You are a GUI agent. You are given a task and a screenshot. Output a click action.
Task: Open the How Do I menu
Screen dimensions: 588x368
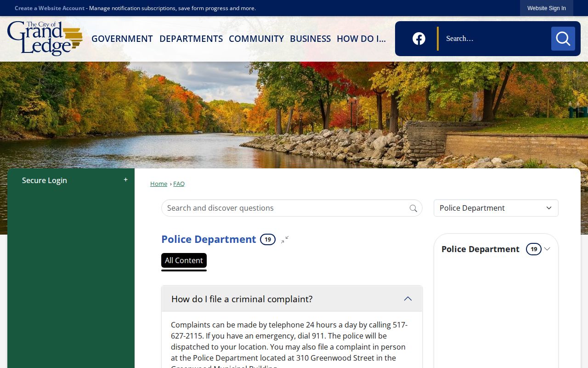(x=361, y=39)
